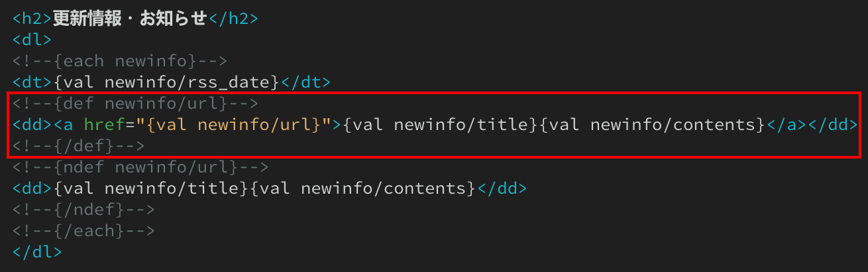Click the closing a tag

(x=787, y=125)
